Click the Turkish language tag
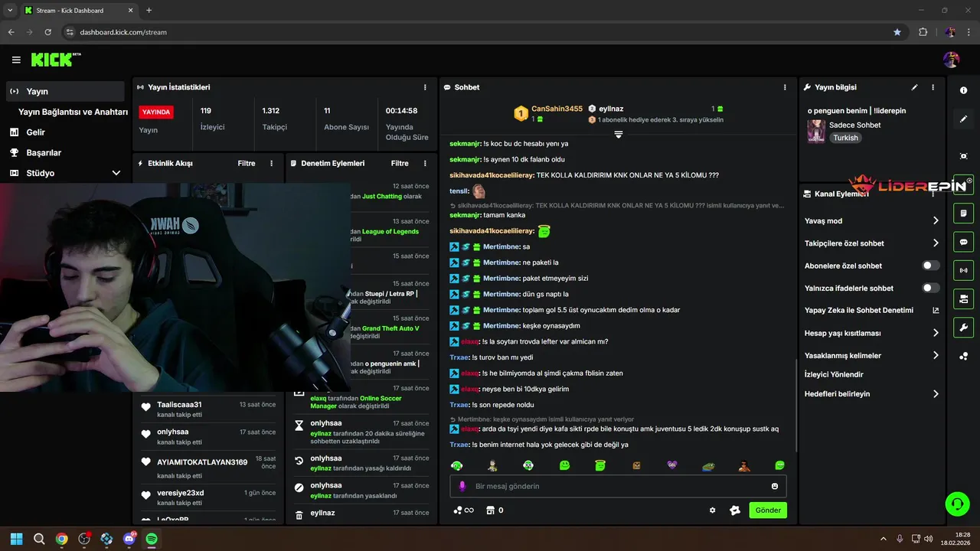Viewport: 980px width, 551px height. 846,138
